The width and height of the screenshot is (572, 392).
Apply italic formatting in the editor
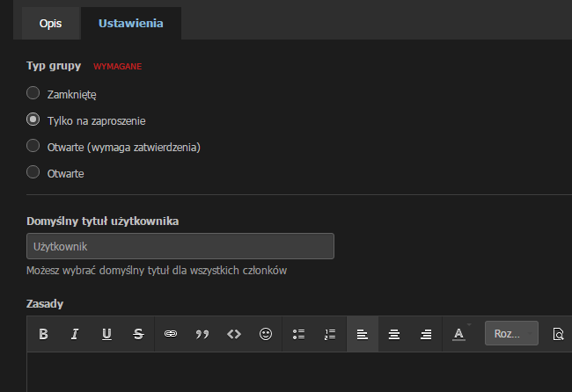click(75, 334)
